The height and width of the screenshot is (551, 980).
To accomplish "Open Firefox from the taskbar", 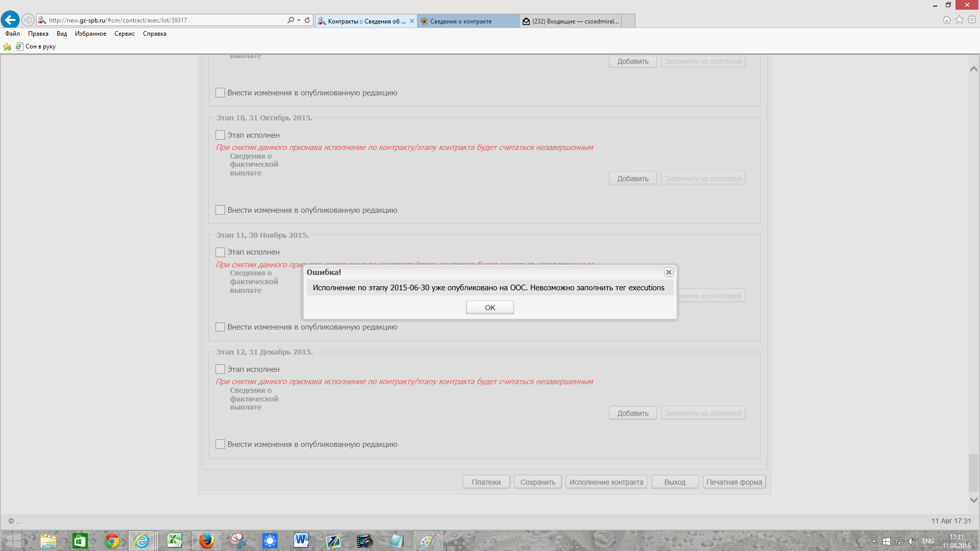I will [206, 541].
